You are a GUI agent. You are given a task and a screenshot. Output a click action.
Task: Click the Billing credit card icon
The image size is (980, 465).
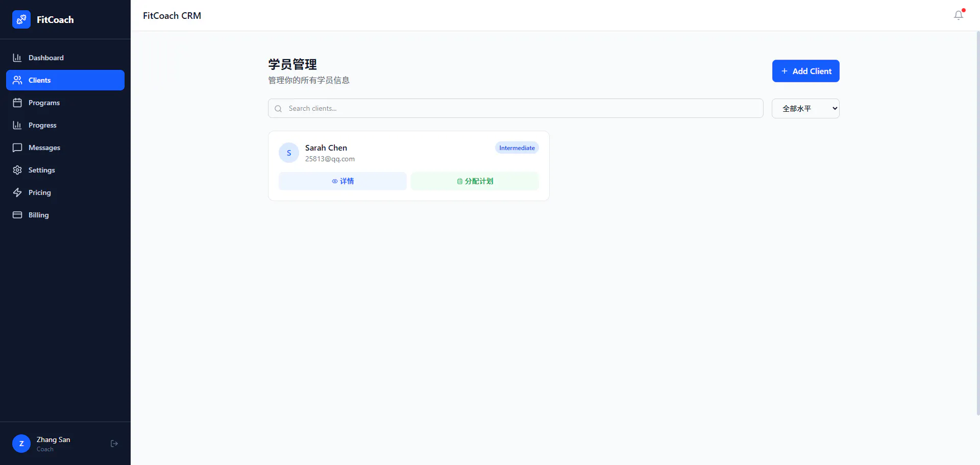[x=17, y=215]
